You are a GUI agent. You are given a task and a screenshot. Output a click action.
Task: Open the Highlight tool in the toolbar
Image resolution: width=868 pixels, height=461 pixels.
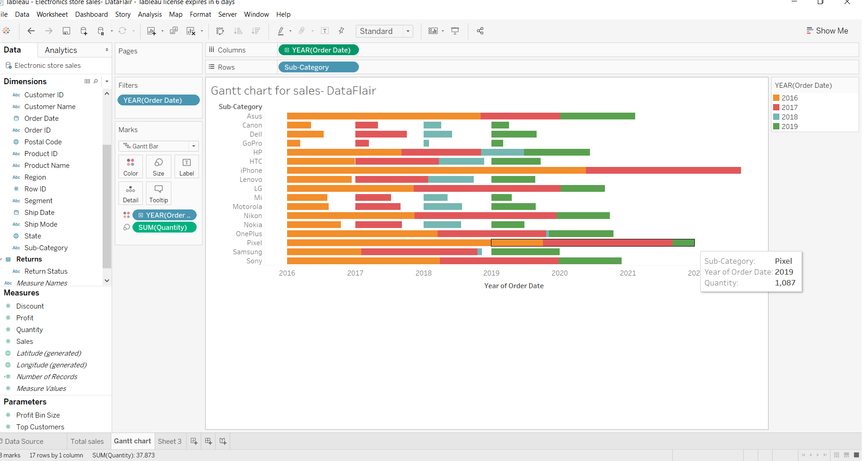(281, 31)
